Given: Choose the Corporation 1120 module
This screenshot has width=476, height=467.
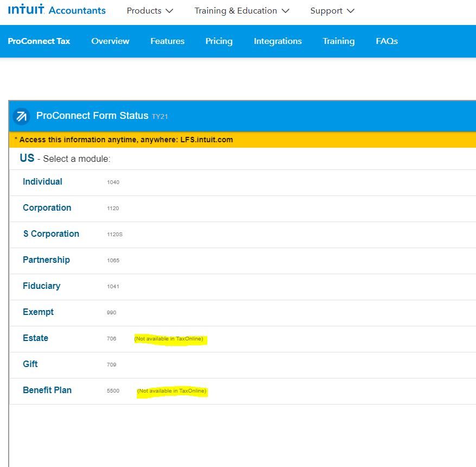Looking at the screenshot, I should click(x=47, y=208).
